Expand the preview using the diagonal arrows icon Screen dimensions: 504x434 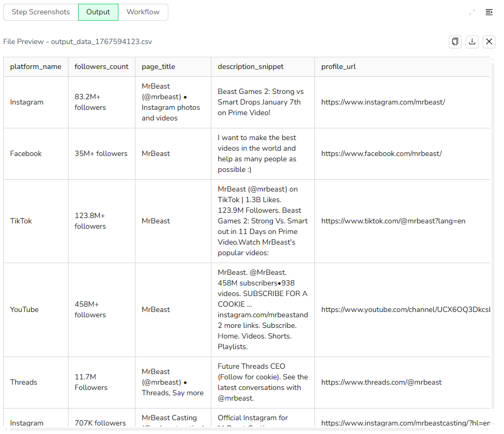pos(472,12)
